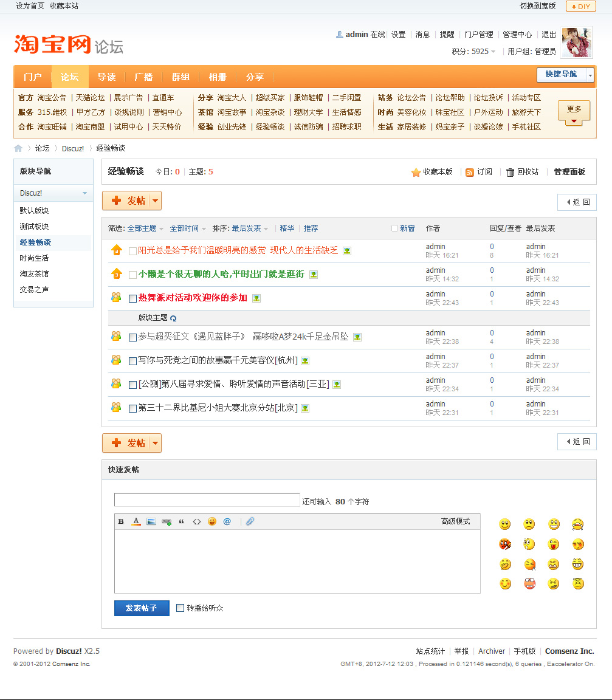
Task: Click the paperclip attachment icon
Action: [x=250, y=521]
